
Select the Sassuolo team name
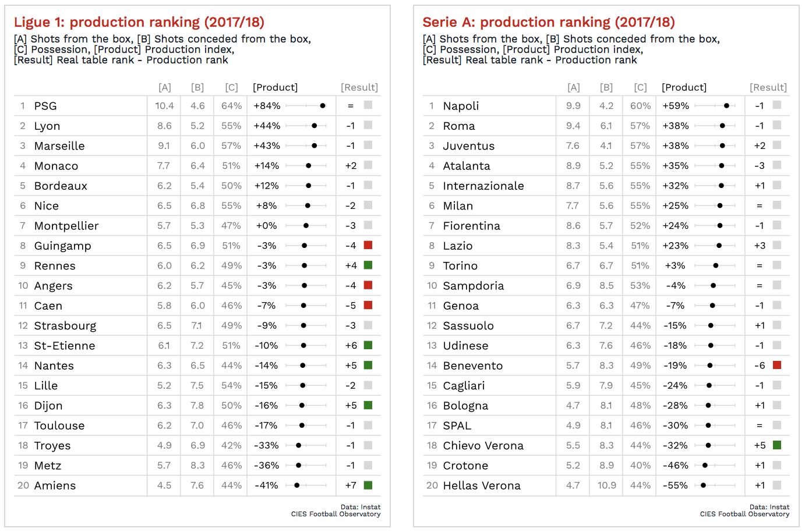point(468,326)
